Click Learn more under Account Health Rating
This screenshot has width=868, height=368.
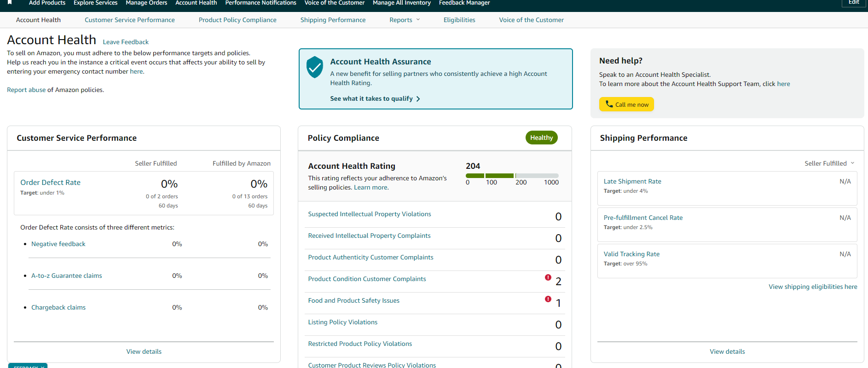[x=371, y=187]
